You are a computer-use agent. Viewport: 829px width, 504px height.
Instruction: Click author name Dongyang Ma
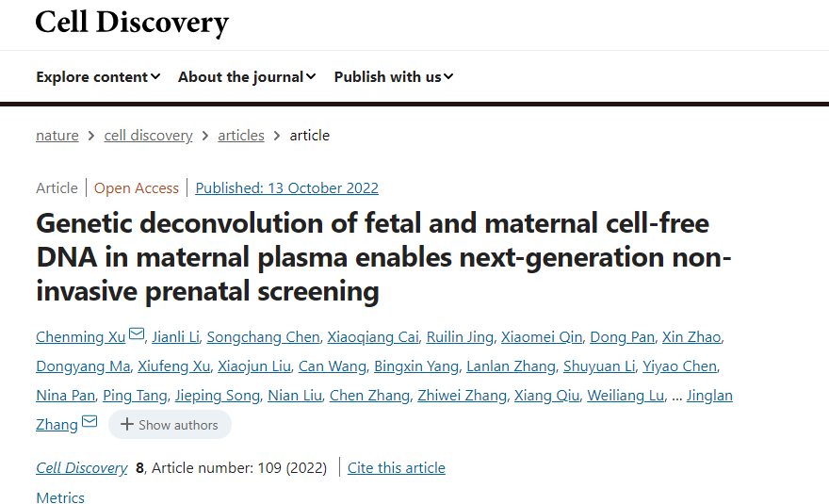point(83,366)
